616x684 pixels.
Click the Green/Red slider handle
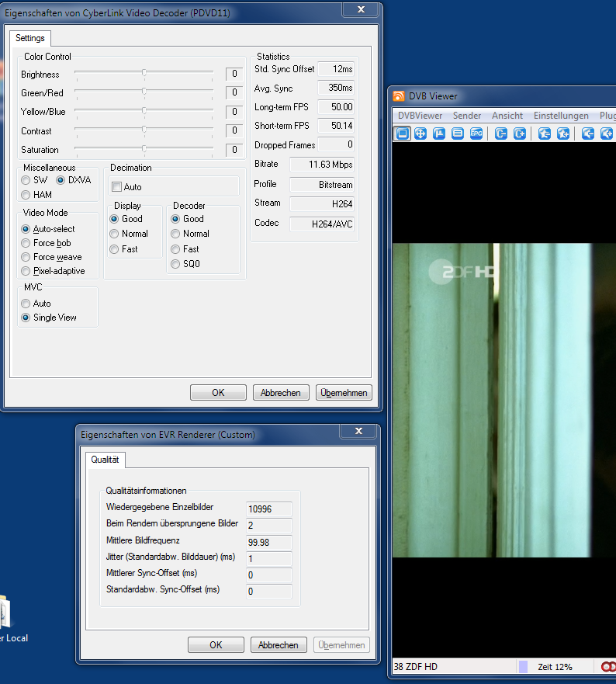tap(144, 92)
